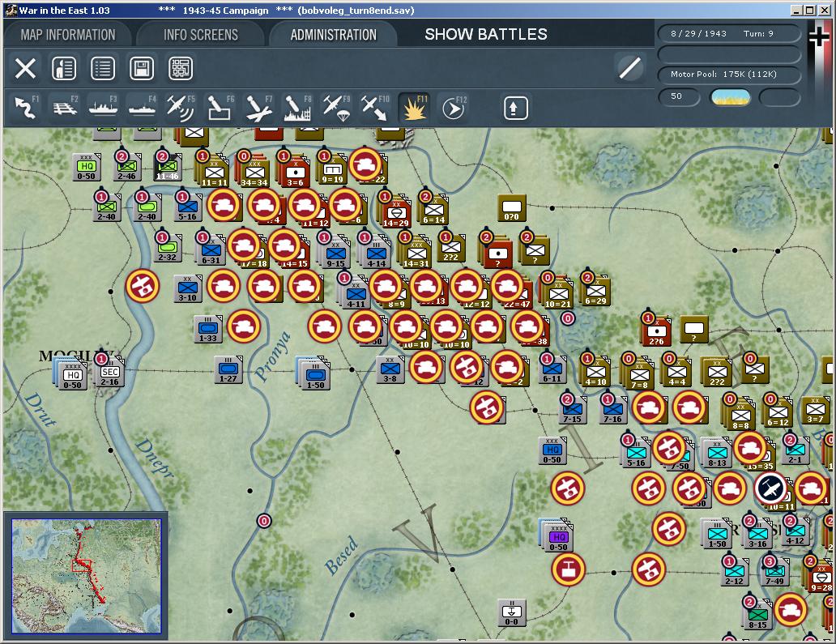Toggle F1 move mode
This screenshot has width=836, height=644.
pyautogui.click(x=26, y=107)
